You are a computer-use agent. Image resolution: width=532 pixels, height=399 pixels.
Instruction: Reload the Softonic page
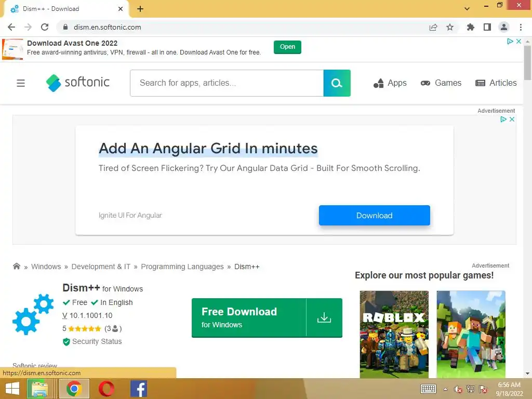point(45,27)
